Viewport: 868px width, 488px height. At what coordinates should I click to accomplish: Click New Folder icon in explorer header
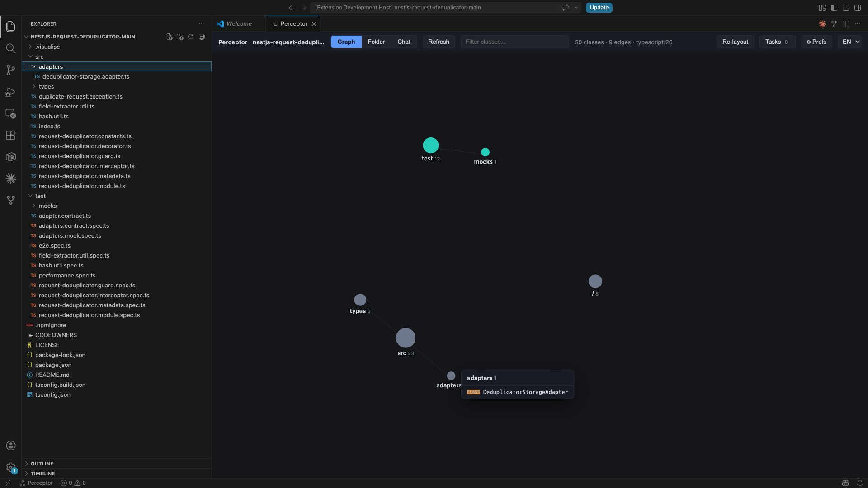coord(180,37)
